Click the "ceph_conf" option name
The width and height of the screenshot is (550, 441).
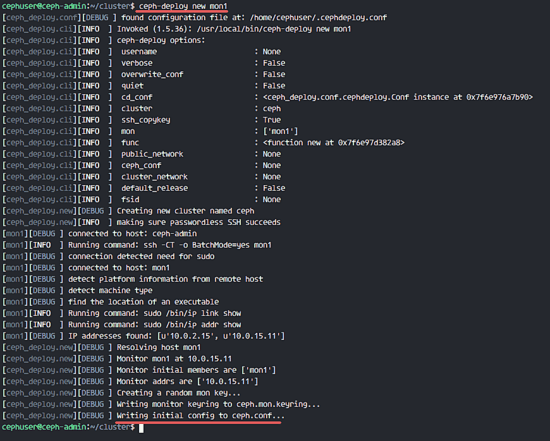pos(141,165)
